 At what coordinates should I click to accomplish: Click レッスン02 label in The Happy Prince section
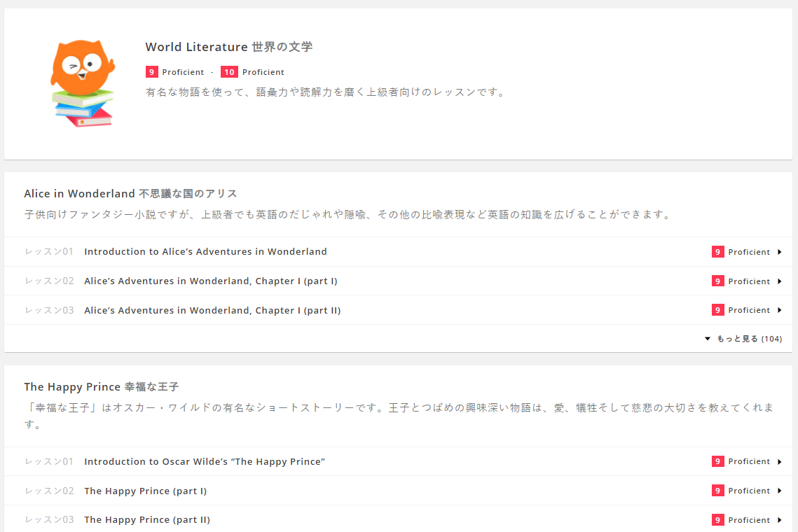point(49,491)
